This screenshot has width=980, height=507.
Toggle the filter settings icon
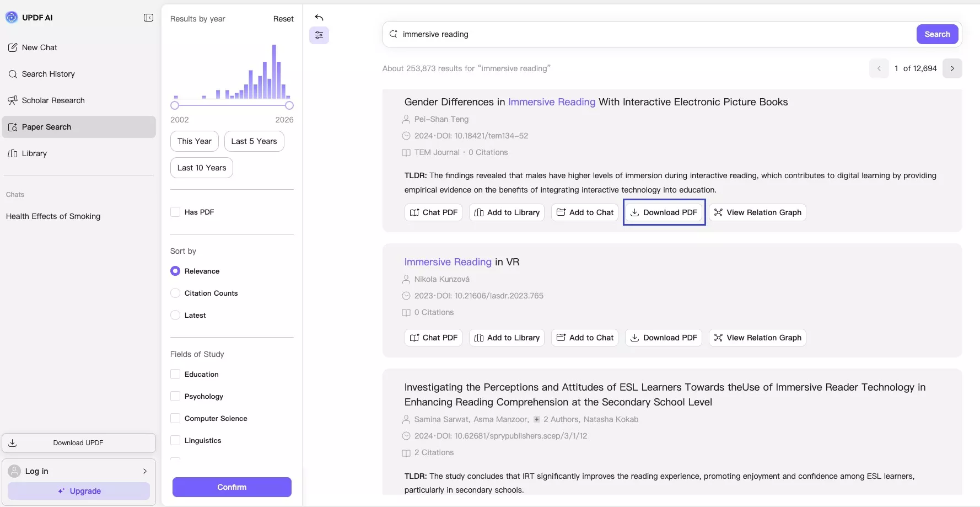(x=319, y=35)
